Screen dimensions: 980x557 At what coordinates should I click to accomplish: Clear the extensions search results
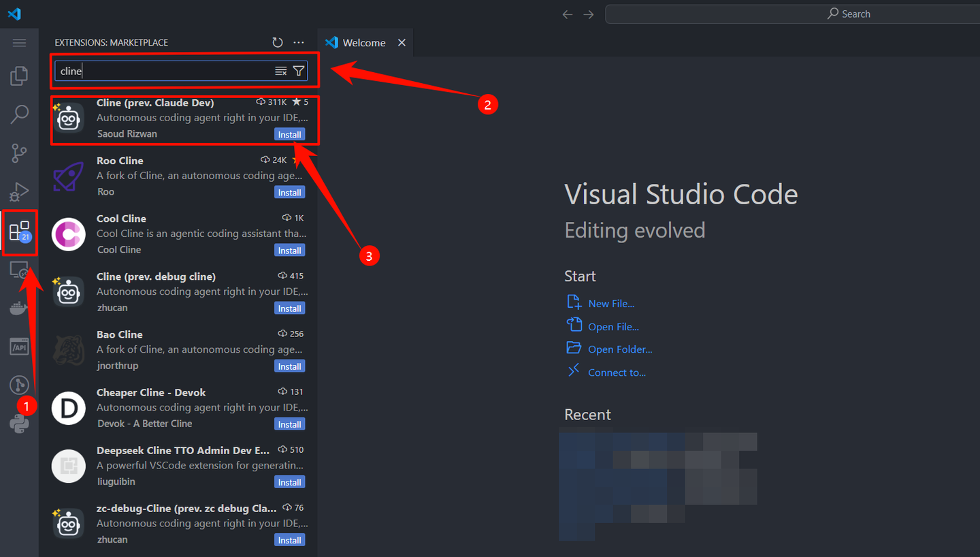pyautogui.click(x=281, y=71)
